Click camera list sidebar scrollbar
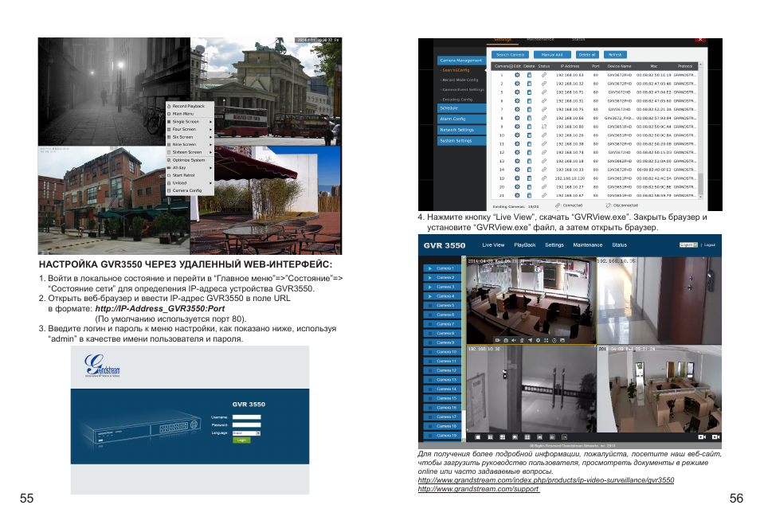Viewport: 760px width, 532px height. click(x=464, y=349)
